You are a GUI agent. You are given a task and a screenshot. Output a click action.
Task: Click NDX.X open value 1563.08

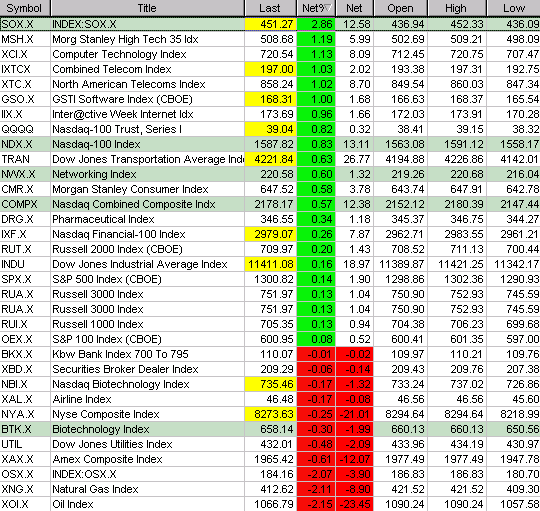tap(401, 144)
